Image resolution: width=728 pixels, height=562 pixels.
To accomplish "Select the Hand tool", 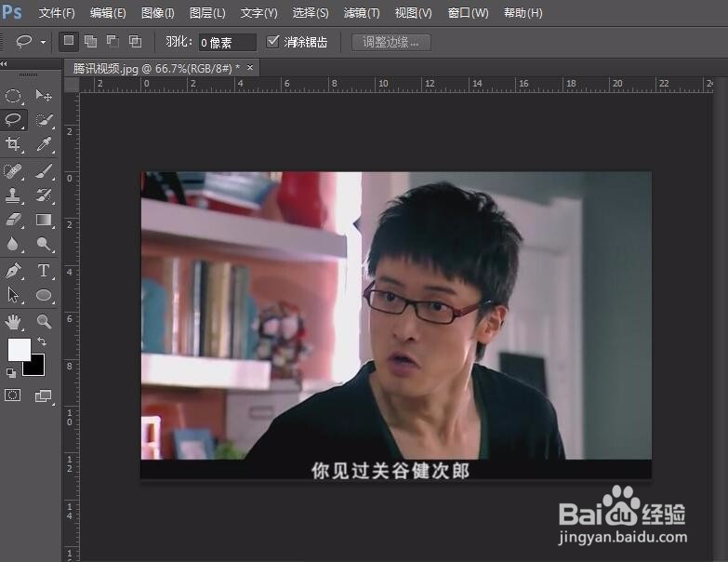I will pos(13,321).
